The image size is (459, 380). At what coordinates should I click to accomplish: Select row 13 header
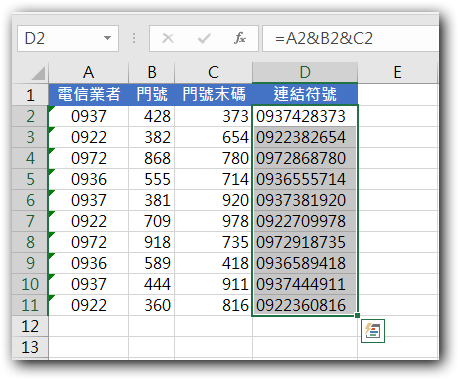click(x=30, y=347)
